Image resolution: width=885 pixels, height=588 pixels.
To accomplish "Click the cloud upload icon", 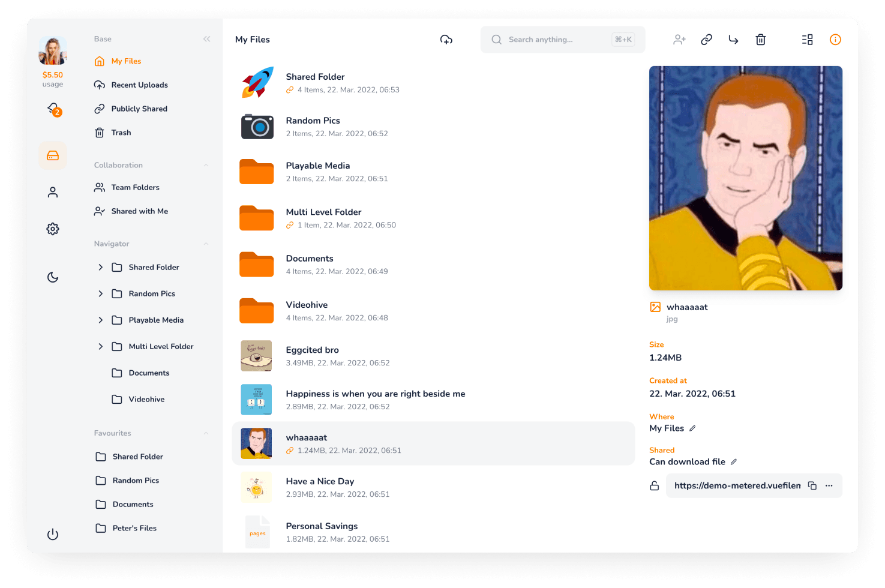I will click(x=446, y=40).
